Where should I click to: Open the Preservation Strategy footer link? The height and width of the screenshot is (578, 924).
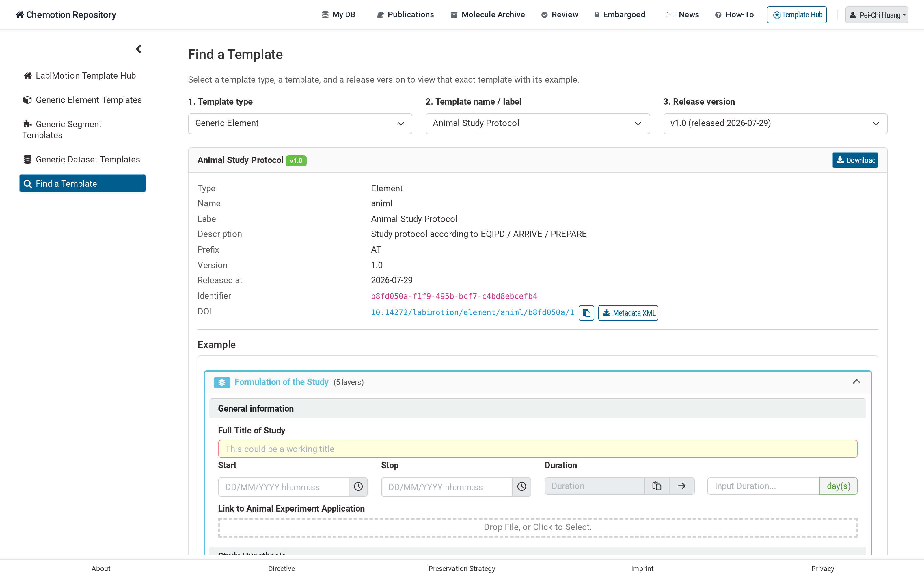[x=462, y=568]
